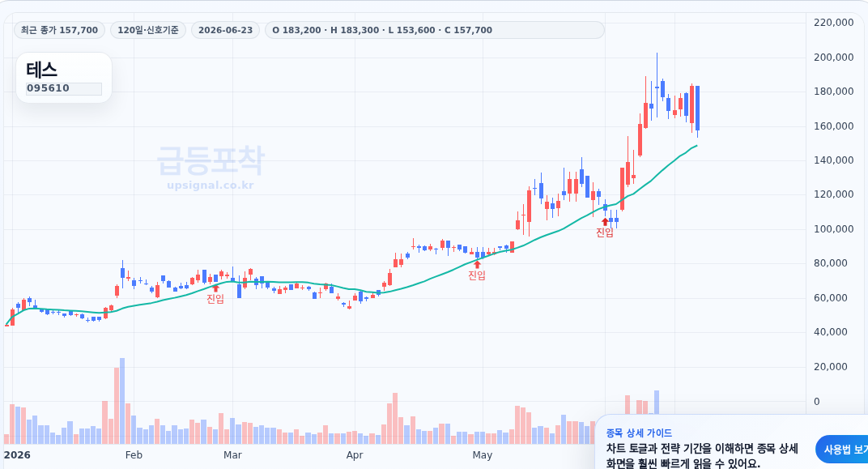Click the red entry arrow above the May 진입
The width and height of the screenshot is (868, 469).
[x=477, y=264]
